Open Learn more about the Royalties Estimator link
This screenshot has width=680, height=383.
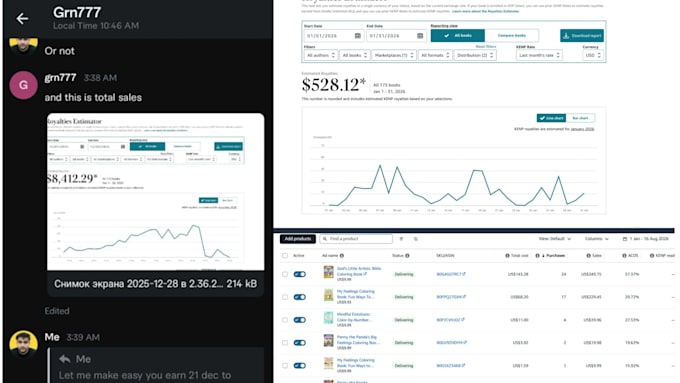485,11
